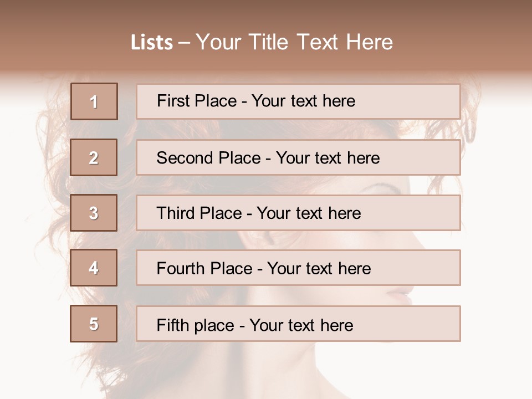Select the box labeled 4
Image resolution: width=532 pixels, height=399 pixels.
click(94, 268)
